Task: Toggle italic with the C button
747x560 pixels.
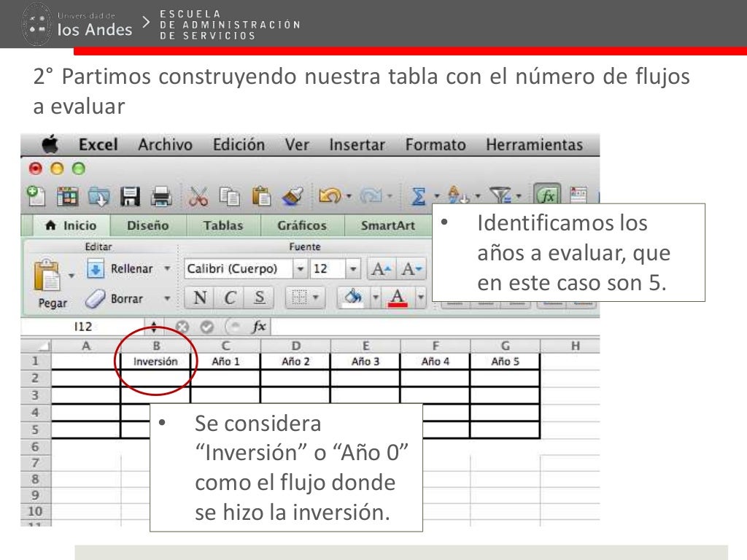Action: (230, 297)
